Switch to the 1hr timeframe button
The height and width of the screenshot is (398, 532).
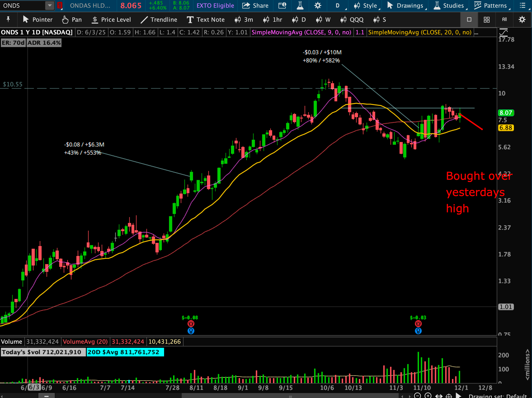(273, 20)
